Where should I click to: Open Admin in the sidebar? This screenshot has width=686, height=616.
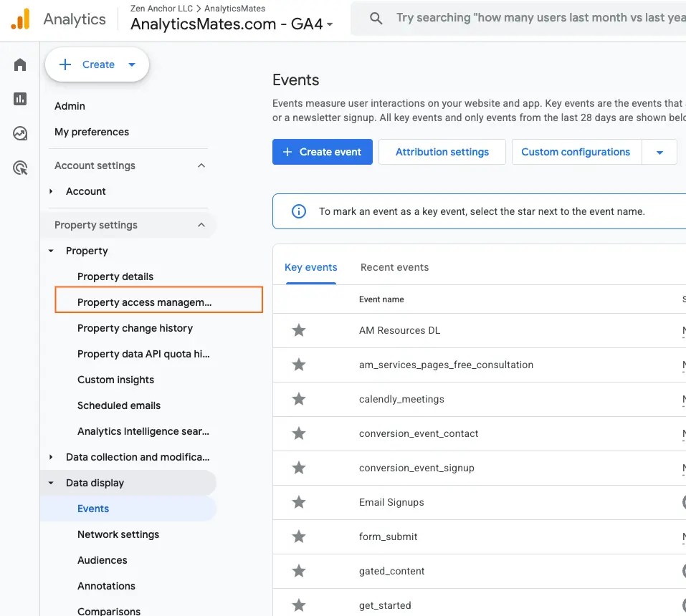(70, 106)
